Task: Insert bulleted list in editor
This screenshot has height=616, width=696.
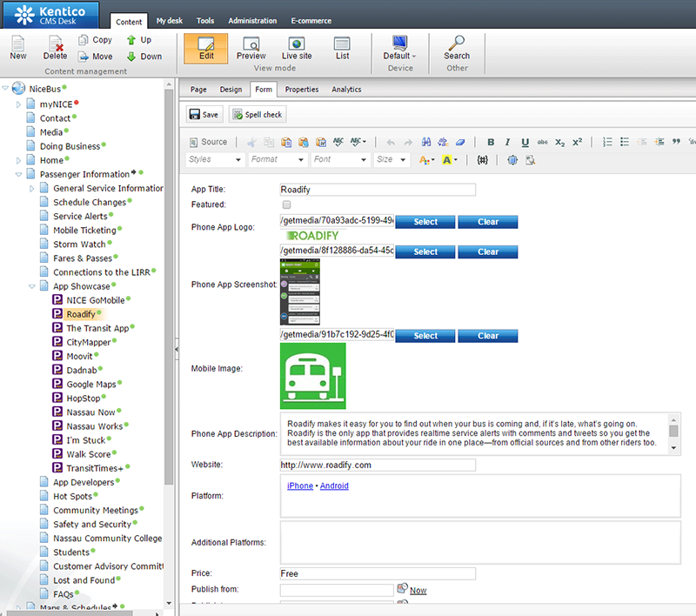Action: pos(625,142)
